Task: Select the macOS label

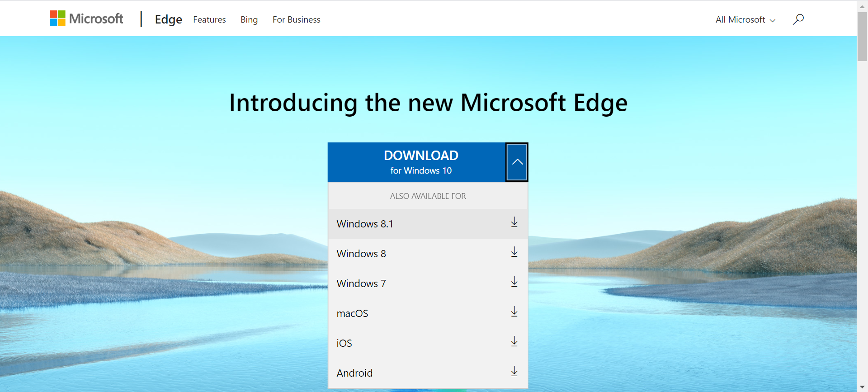Action: point(352,313)
